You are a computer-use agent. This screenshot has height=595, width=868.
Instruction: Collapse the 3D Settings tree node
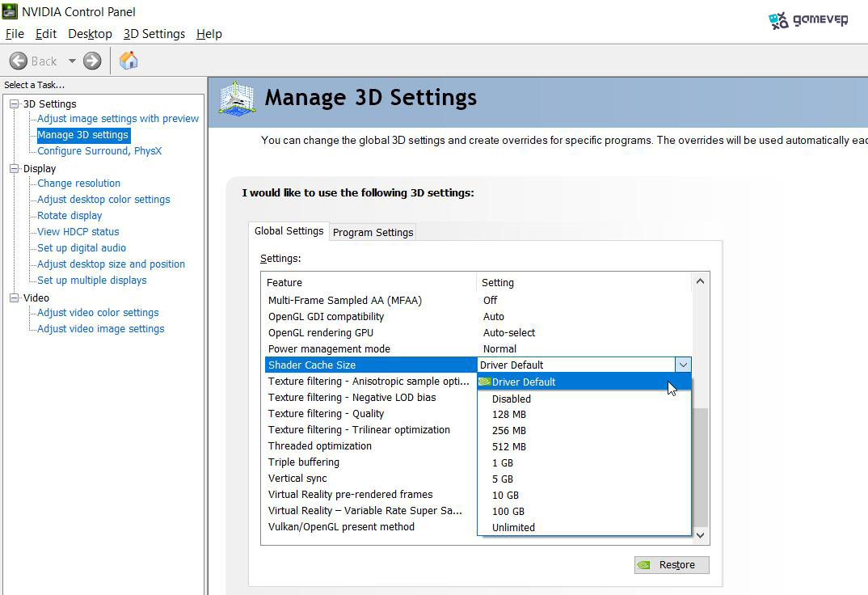click(15, 104)
